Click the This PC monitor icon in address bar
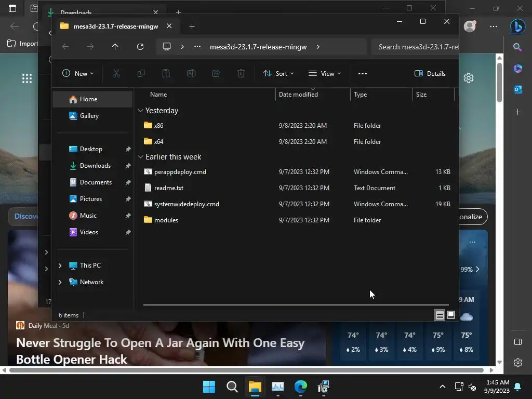This screenshot has width=532, height=399. (x=167, y=47)
